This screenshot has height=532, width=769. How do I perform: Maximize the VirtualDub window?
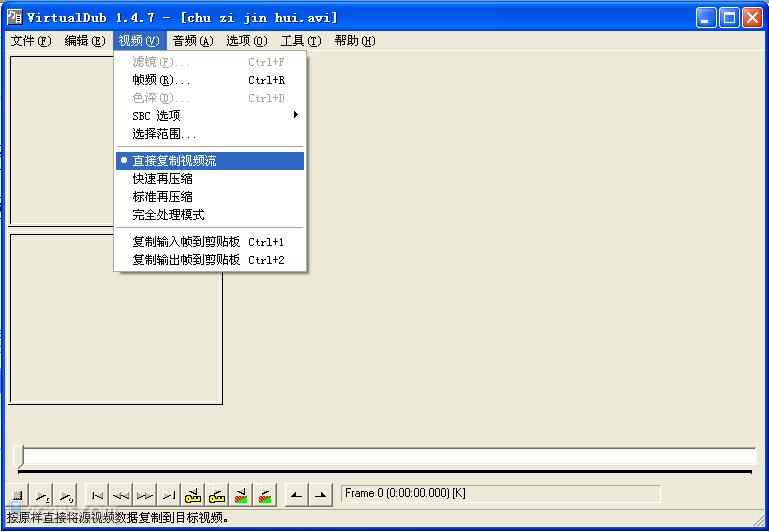pyautogui.click(x=729, y=18)
